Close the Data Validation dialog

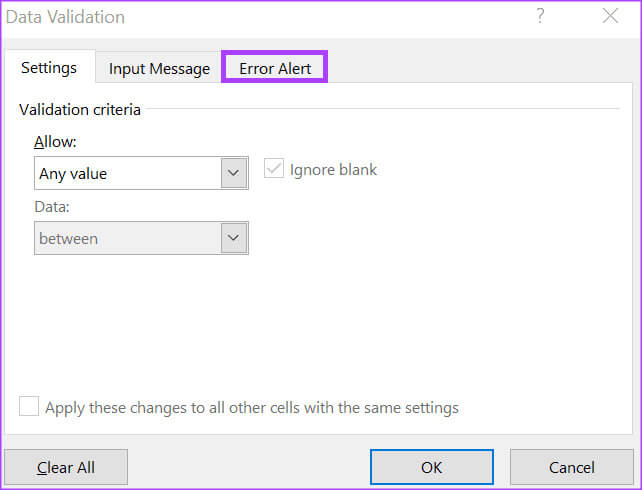click(610, 16)
